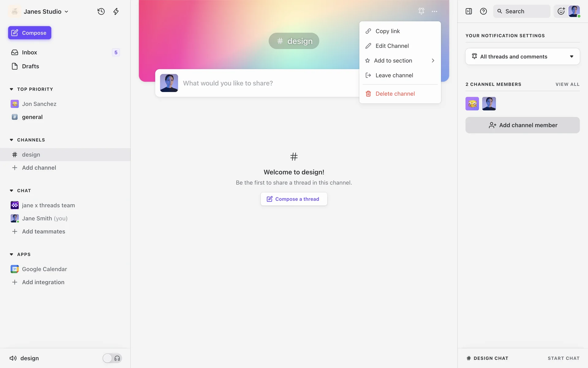This screenshot has width=588, height=368.
Task: Click the Google Calendar app icon
Action: pyautogui.click(x=15, y=269)
